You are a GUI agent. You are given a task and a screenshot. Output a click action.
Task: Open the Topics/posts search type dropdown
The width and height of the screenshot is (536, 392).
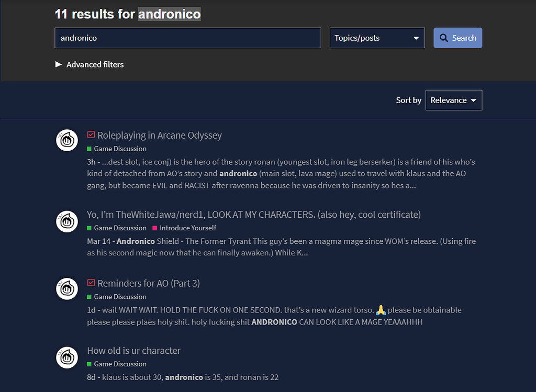click(377, 38)
